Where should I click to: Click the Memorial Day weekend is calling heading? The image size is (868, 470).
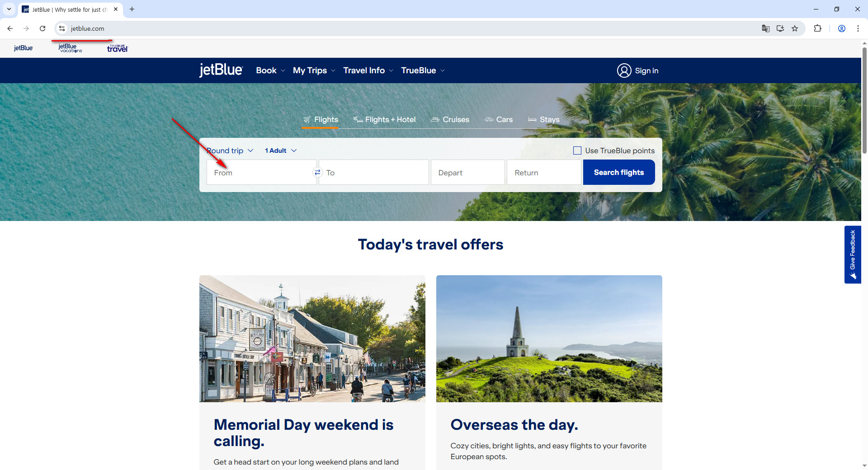pos(303,432)
